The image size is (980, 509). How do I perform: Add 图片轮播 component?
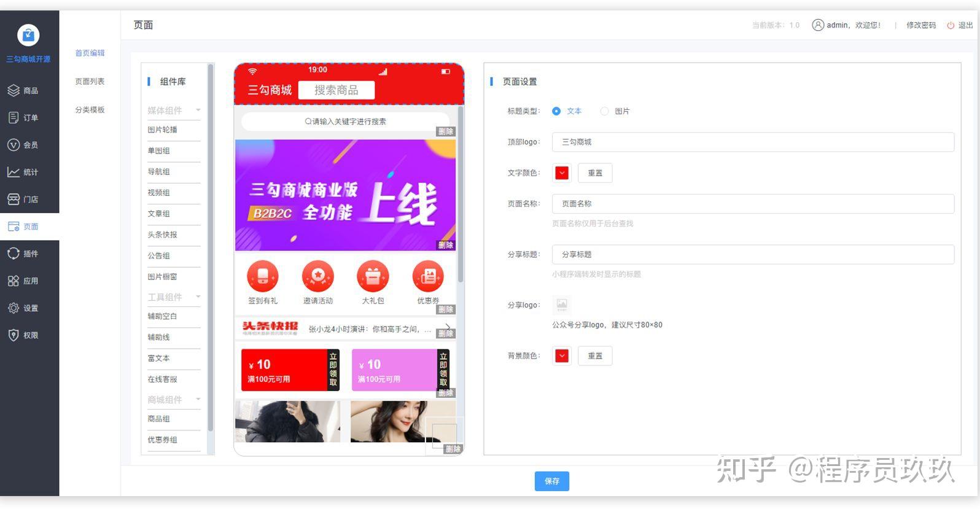(174, 130)
